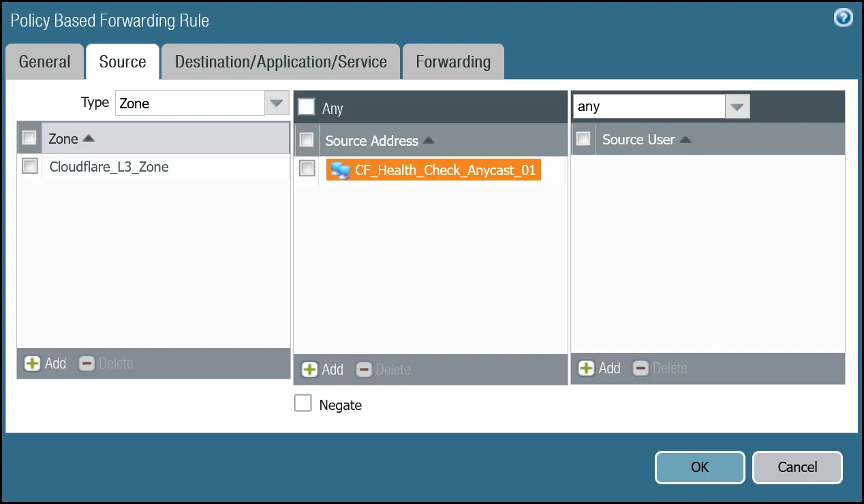Check the Any source address checkbox
This screenshot has height=504, width=864.
307,108
